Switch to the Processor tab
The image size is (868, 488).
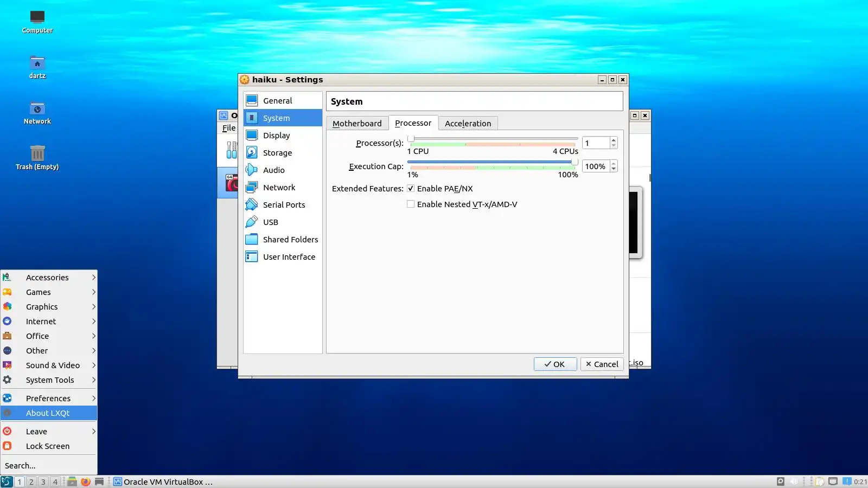pos(413,123)
